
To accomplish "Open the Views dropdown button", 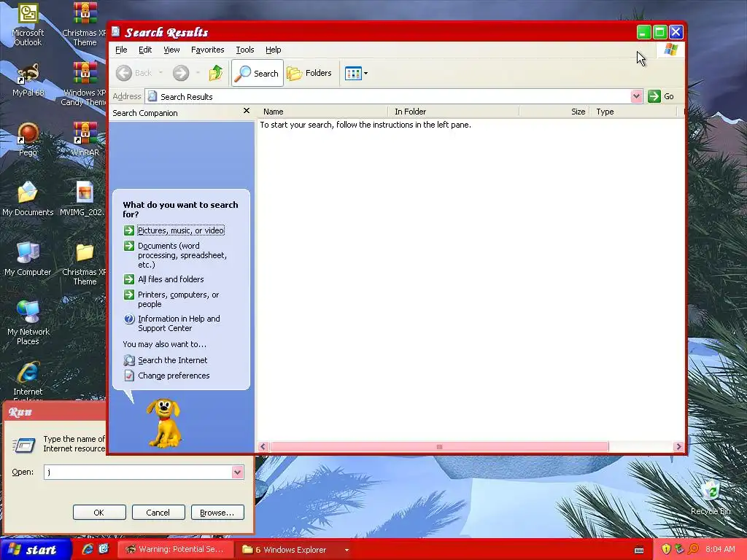I will (x=356, y=74).
